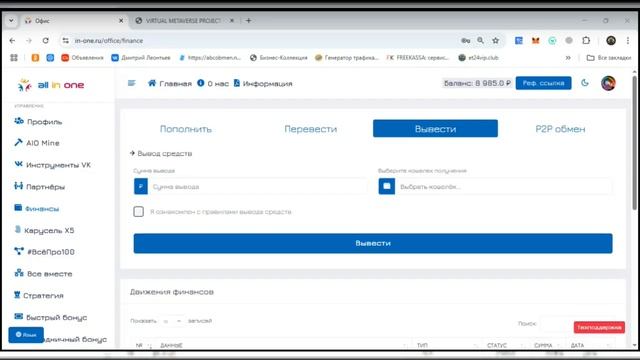Click the Поиск search field
This screenshot has width=640, height=360.
tap(556, 323)
